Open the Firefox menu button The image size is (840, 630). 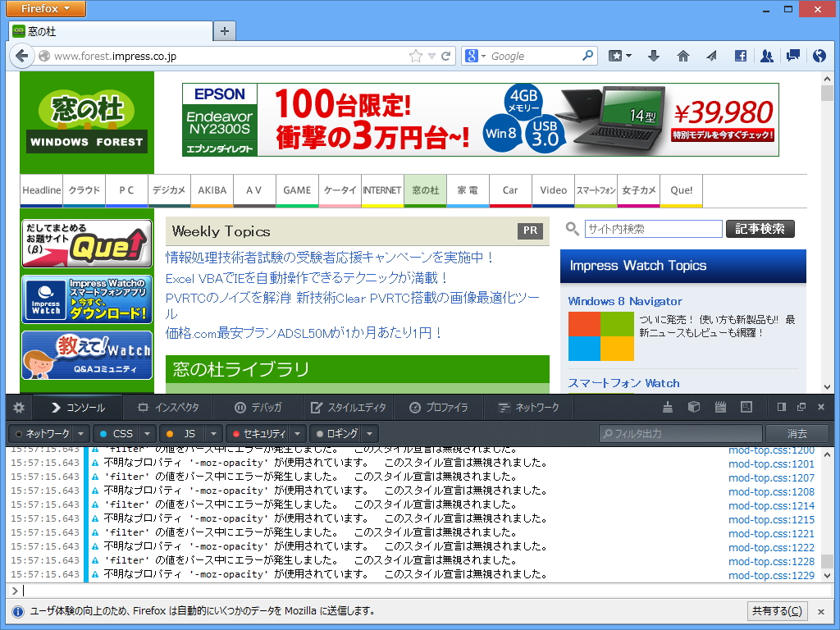click(45, 9)
